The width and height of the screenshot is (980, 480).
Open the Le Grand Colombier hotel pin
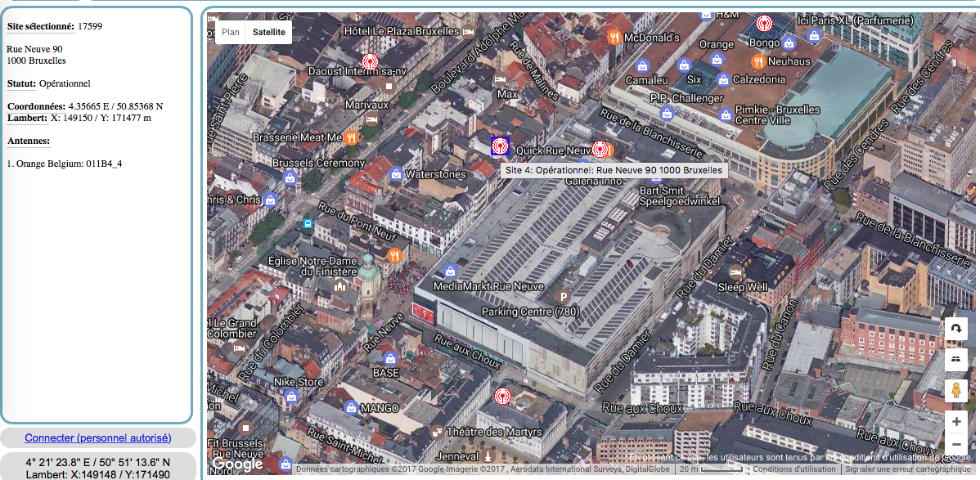[x=239, y=347]
